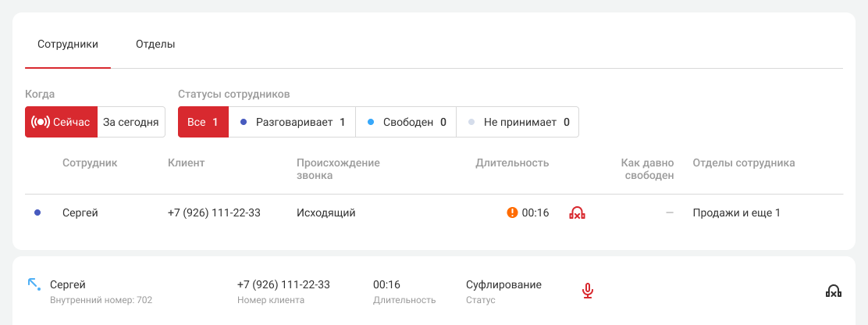Filter by Разговаривает status

pos(292,122)
